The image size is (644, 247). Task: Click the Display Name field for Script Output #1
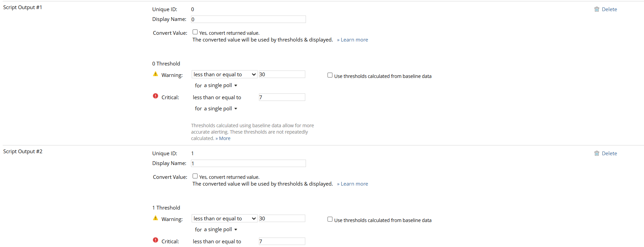248,20
